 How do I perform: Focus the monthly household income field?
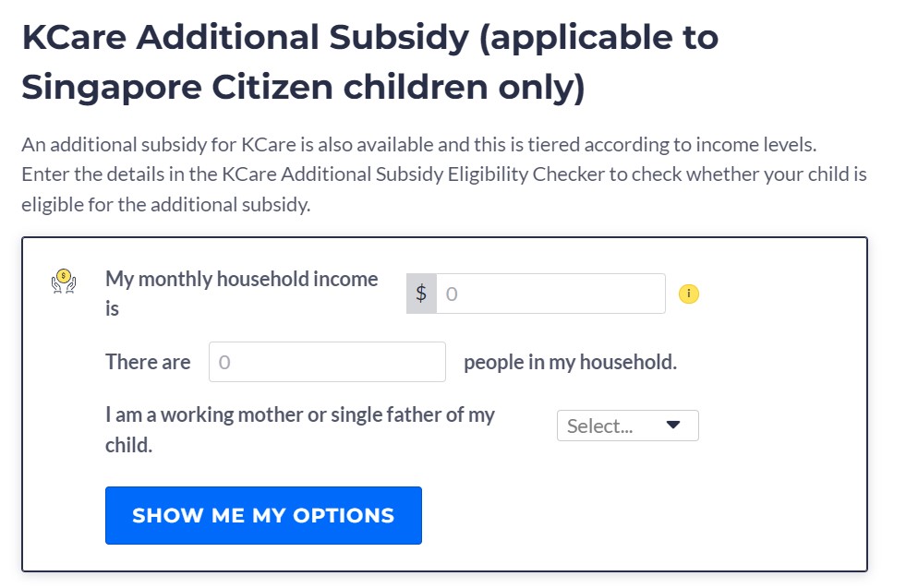point(550,294)
